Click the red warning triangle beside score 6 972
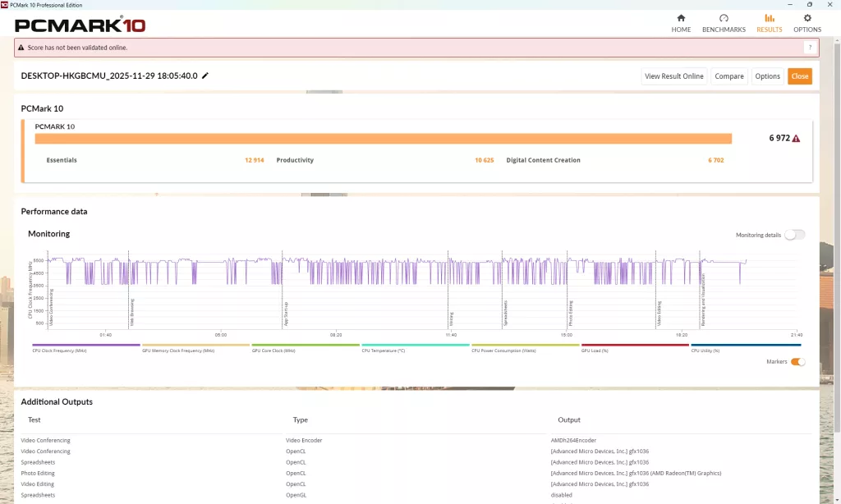 (x=796, y=139)
